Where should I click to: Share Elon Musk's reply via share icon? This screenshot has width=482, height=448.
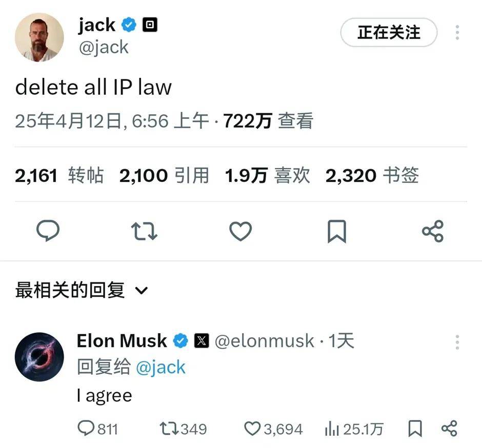click(449, 429)
